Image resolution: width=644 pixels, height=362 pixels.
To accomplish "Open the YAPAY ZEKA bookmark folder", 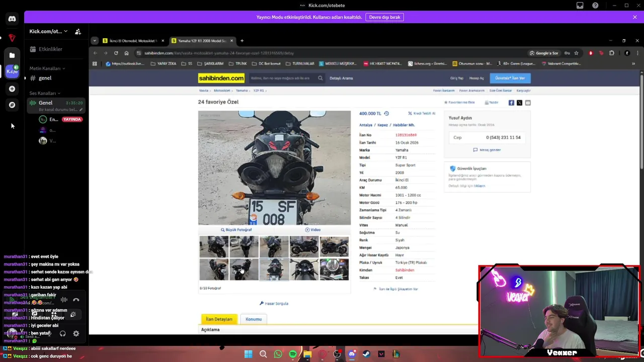I will point(164,64).
